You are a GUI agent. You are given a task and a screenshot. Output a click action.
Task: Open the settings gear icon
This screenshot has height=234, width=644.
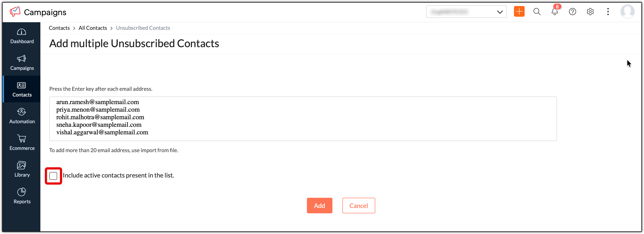tap(590, 12)
